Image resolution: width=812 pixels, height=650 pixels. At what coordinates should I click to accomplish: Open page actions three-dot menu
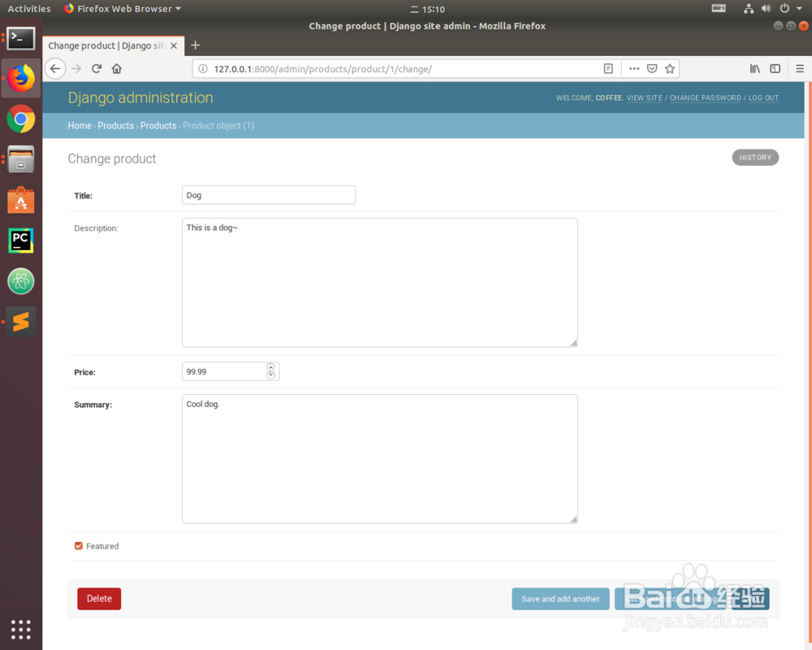tap(634, 69)
